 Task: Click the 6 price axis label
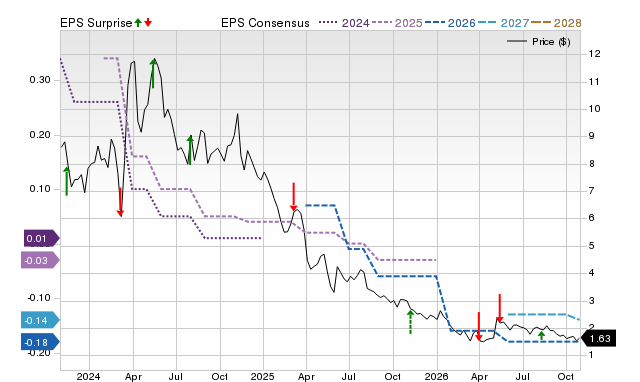point(591,218)
